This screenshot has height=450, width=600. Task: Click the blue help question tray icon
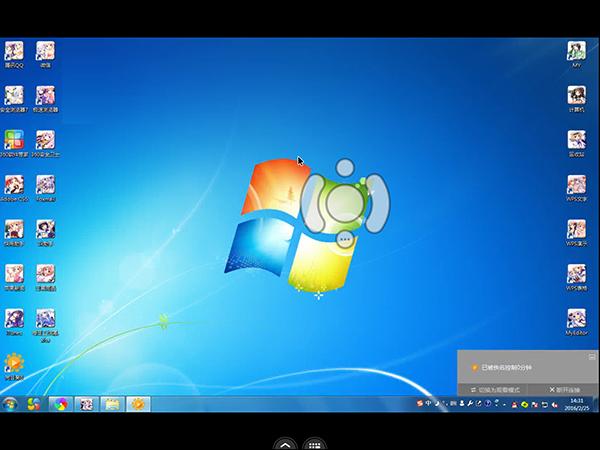[x=488, y=404]
